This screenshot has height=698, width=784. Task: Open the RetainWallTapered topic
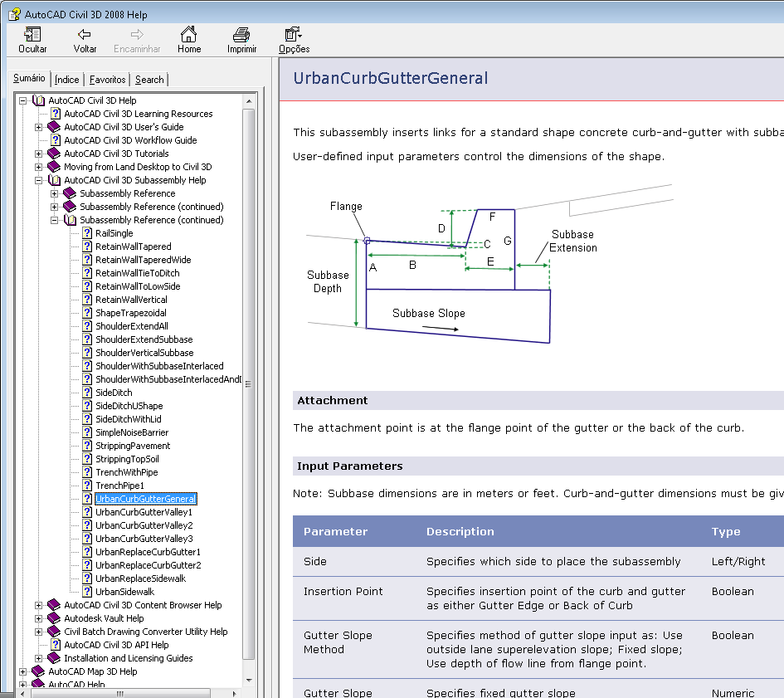tap(134, 246)
